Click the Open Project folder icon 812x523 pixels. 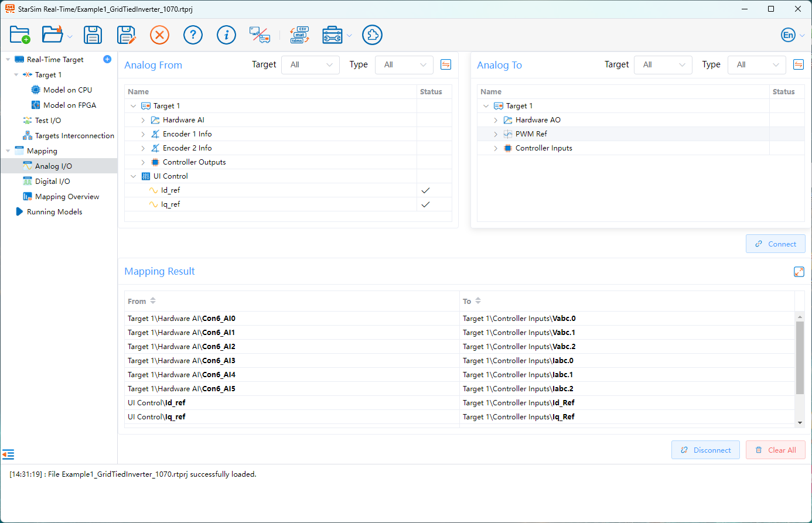(x=52, y=35)
